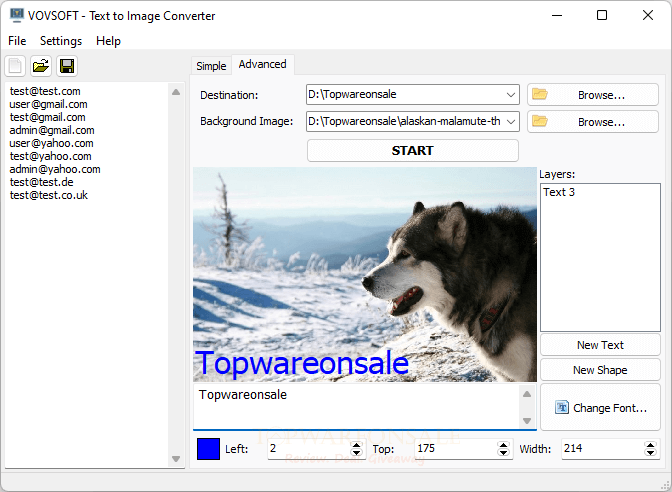Click text box scroll up arrow
This screenshot has width=672, height=492.
pos(527,394)
